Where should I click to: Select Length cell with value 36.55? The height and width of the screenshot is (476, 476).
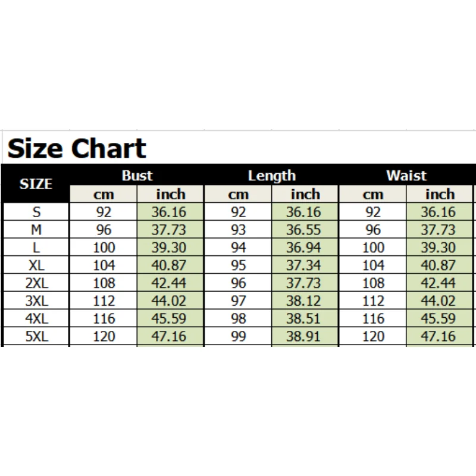tap(305, 230)
